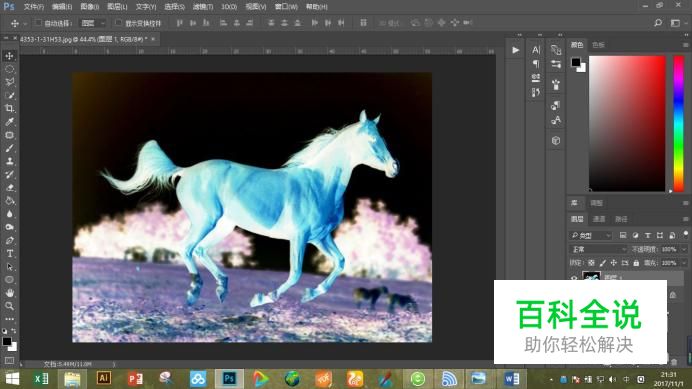692x389 pixels.
Task: Select the Pen tool
Action: tap(9, 241)
